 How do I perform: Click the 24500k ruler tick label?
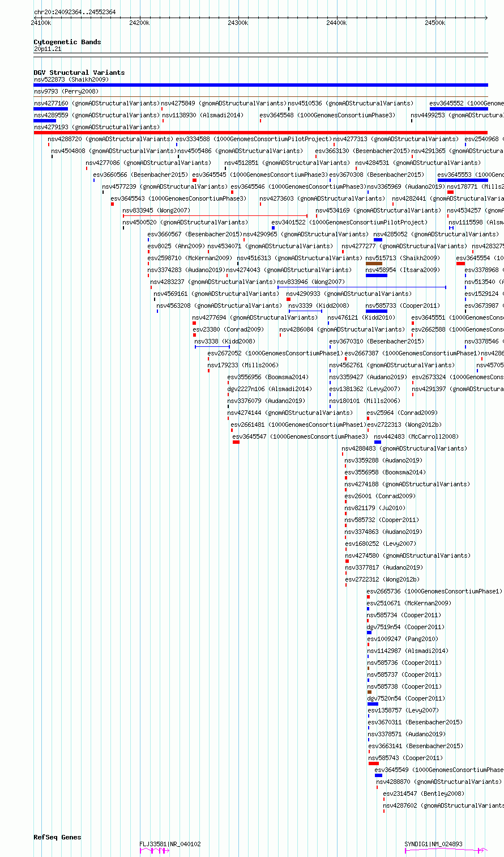point(435,23)
